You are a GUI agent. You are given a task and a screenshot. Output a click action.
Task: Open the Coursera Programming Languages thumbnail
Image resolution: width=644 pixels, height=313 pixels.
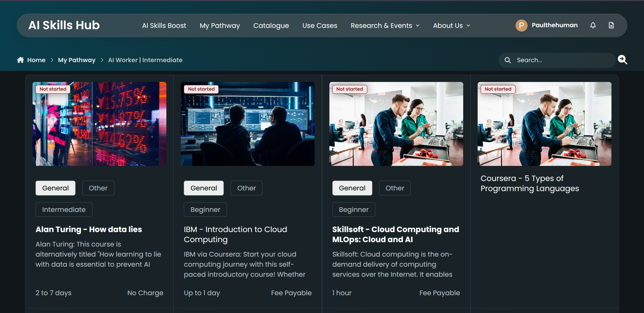pos(544,124)
